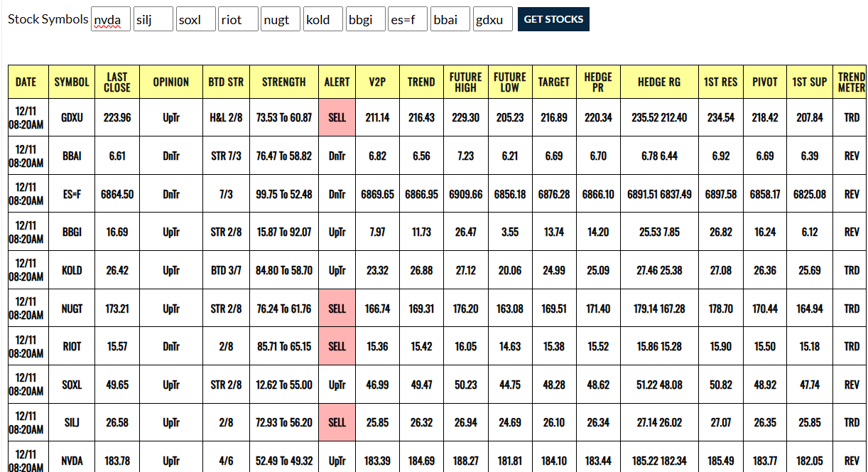The image size is (868, 472).
Task: Click the SILJ row SELL alert cell
Action: (337, 422)
